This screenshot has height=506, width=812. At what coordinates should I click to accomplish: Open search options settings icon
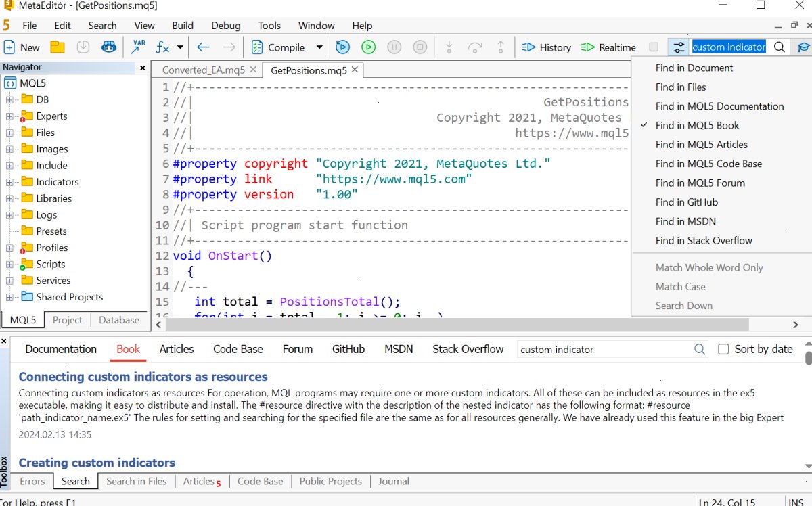(x=678, y=47)
